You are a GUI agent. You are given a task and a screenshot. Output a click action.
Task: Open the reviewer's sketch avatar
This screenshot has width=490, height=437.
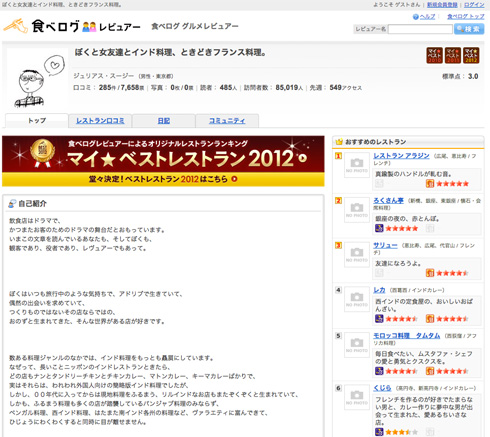coord(37,79)
